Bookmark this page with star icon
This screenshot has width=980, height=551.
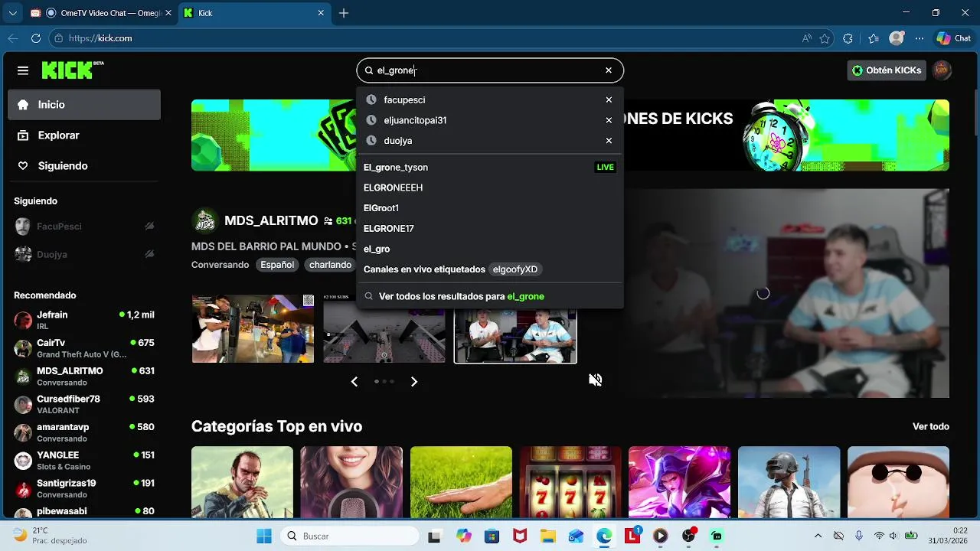[825, 38]
